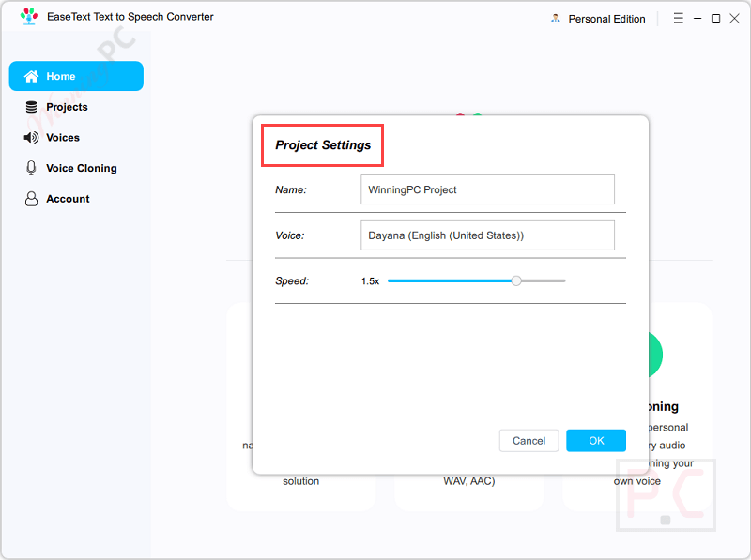Screen dimensions: 751x560
Task: Click the Projects database stack icon
Action: [x=31, y=107]
